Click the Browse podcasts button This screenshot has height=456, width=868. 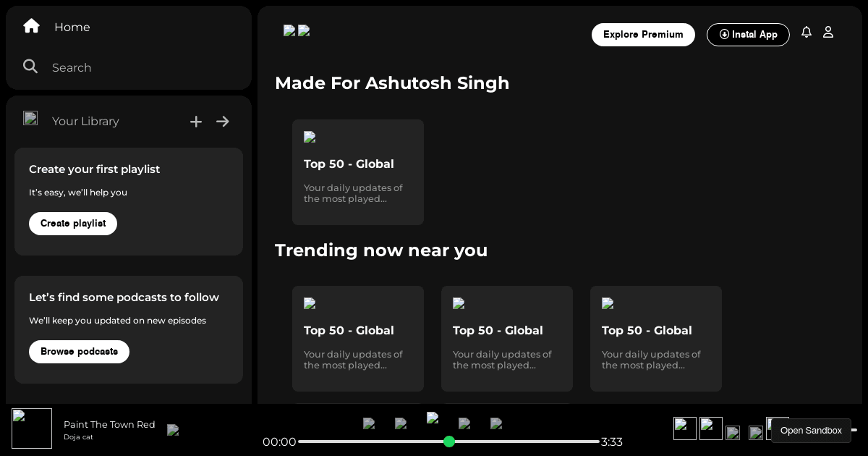coord(79,352)
